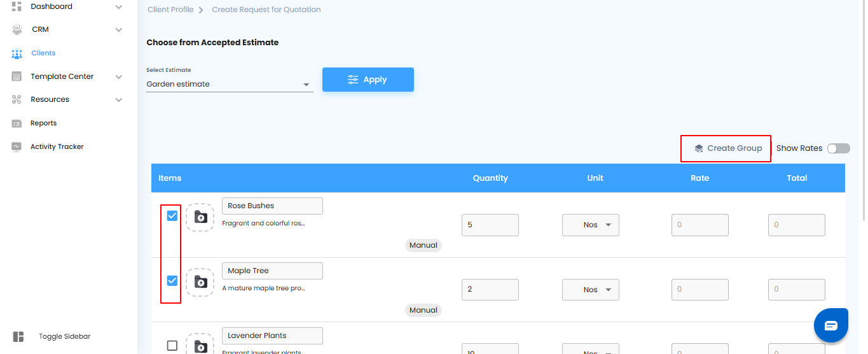Image resolution: width=868 pixels, height=354 pixels.
Task: Open the Clients menu item
Action: point(43,53)
